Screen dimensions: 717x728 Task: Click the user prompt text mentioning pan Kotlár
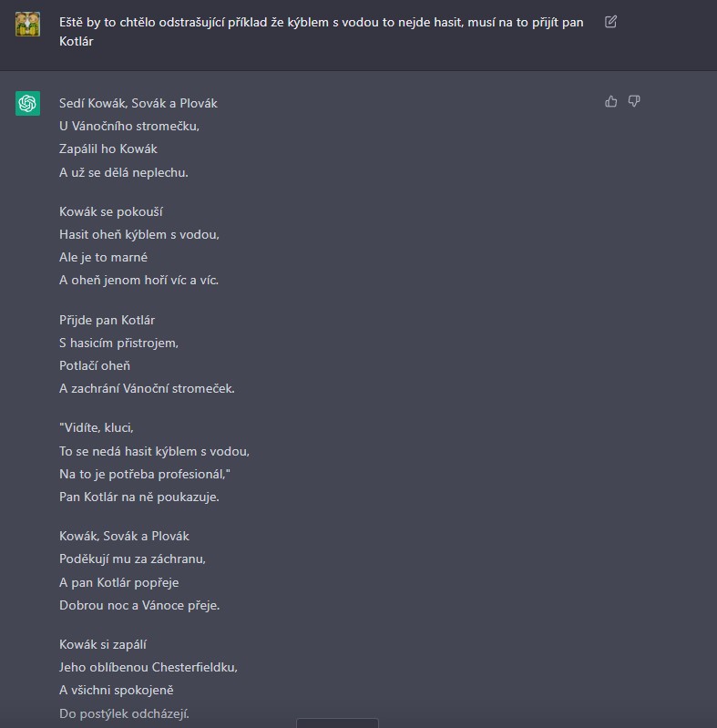[x=321, y=32]
